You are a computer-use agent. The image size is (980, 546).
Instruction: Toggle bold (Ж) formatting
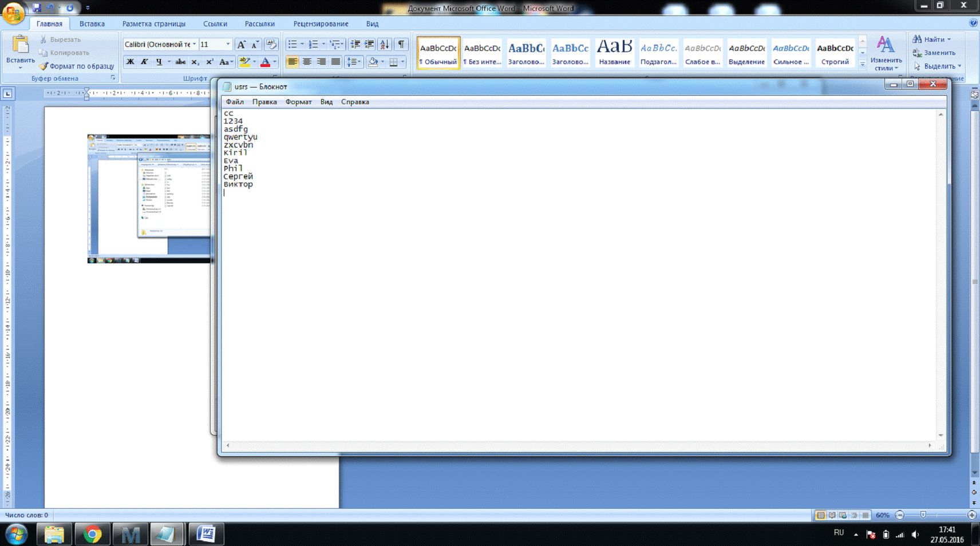pos(130,62)
